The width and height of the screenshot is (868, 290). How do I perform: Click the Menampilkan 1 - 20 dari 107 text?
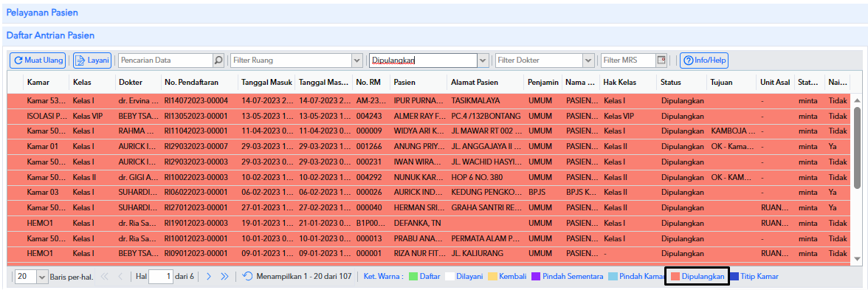click(304, 276)
